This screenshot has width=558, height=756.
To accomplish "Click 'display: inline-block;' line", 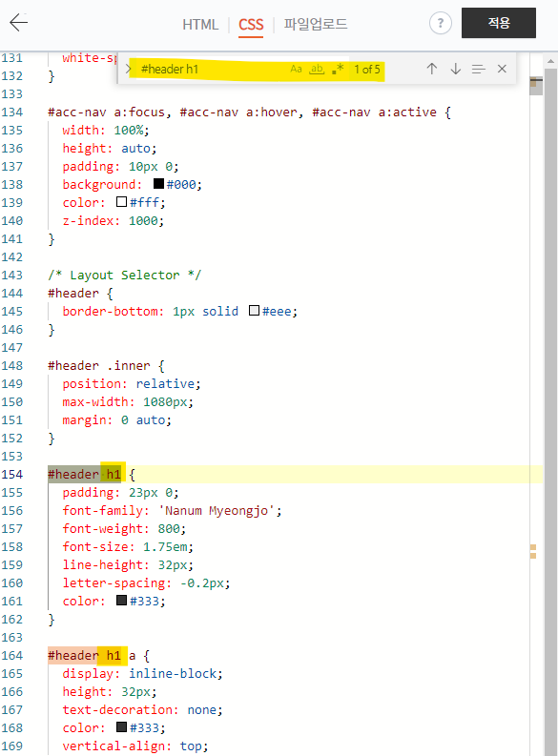I will 143,674.
